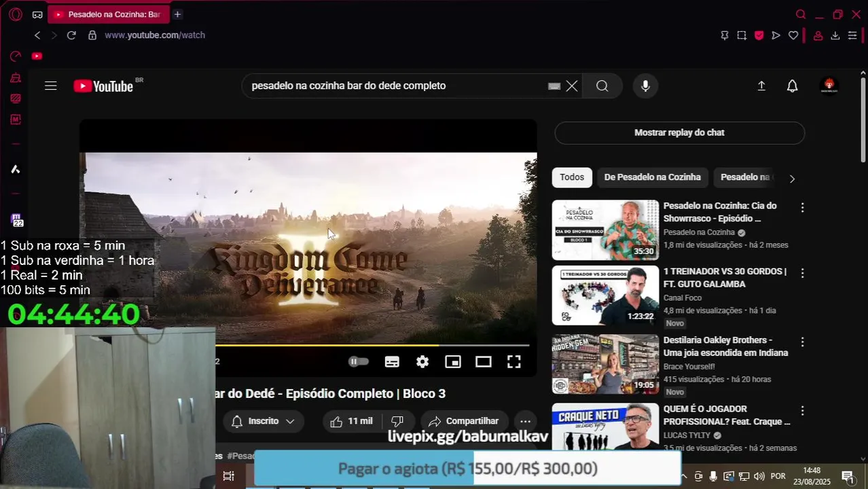Open YouTube bookmark in bookmarks bar
The image size is (868, 489).
37,56
